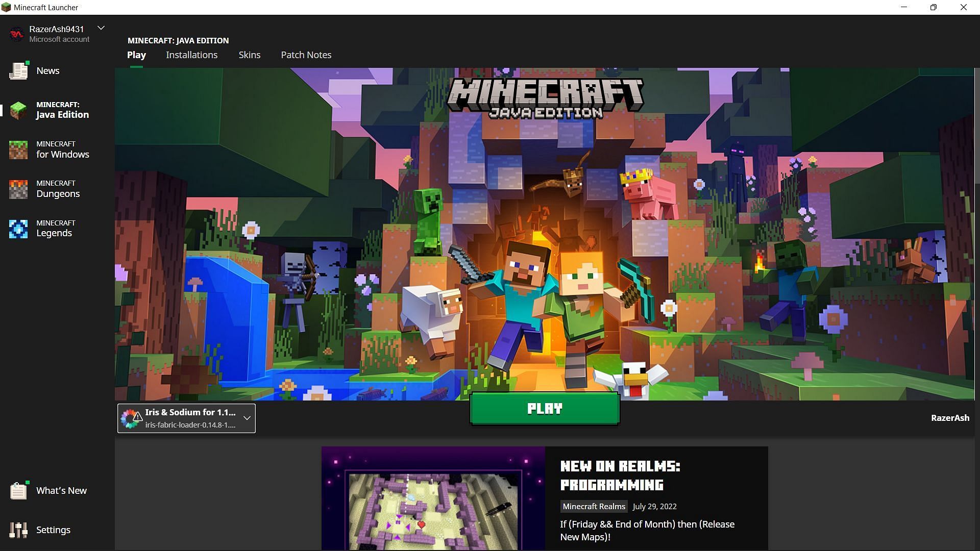Switch to the Installations tab
Image resolution: width=980 pixels, height=551 pixels.
(x=192, y=55)
